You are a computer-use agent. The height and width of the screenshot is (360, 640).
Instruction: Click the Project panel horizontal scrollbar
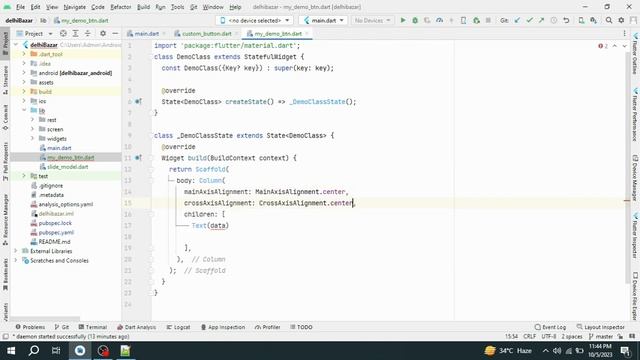click(45, 318)
